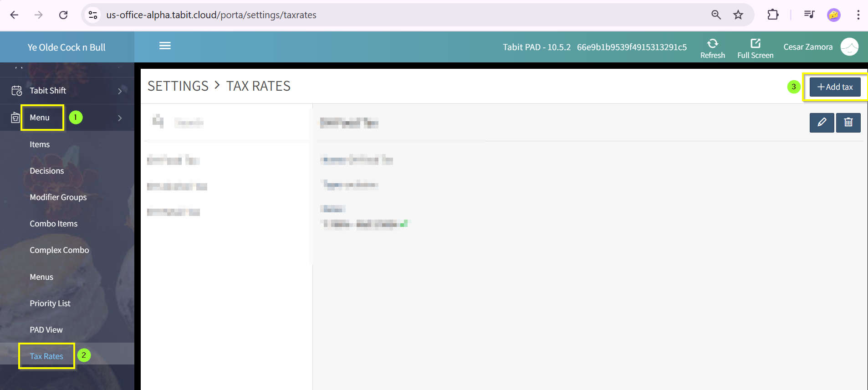Click the Tabit Shift calendar icon
Viewport: 868px width, 390px height.
coord(16,91)
